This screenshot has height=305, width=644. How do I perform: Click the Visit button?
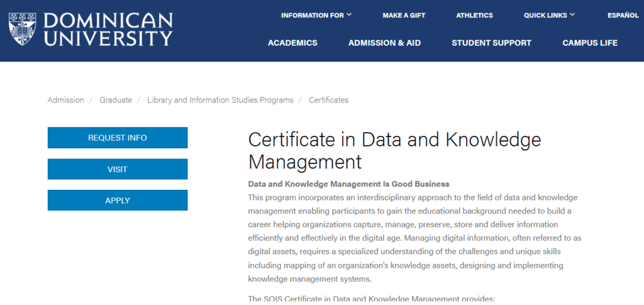118,169
